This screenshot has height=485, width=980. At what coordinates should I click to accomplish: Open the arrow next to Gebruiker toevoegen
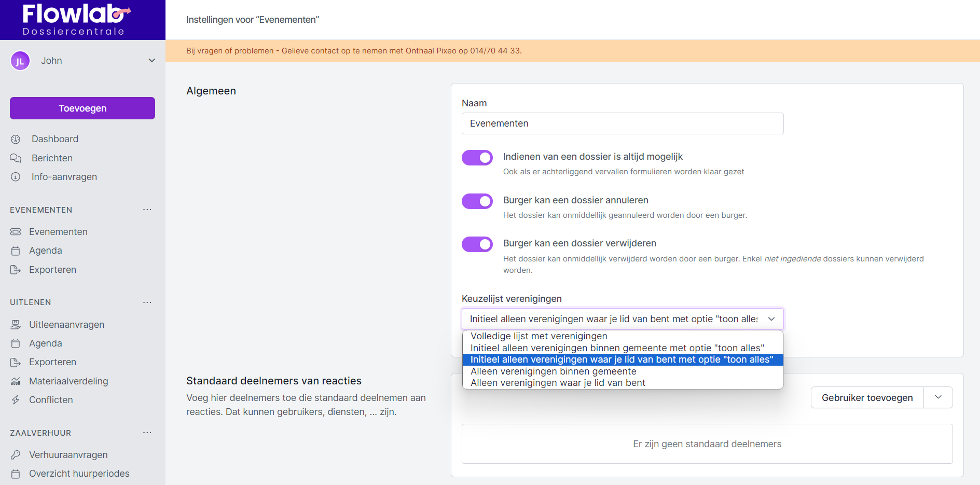pos(938,397)
